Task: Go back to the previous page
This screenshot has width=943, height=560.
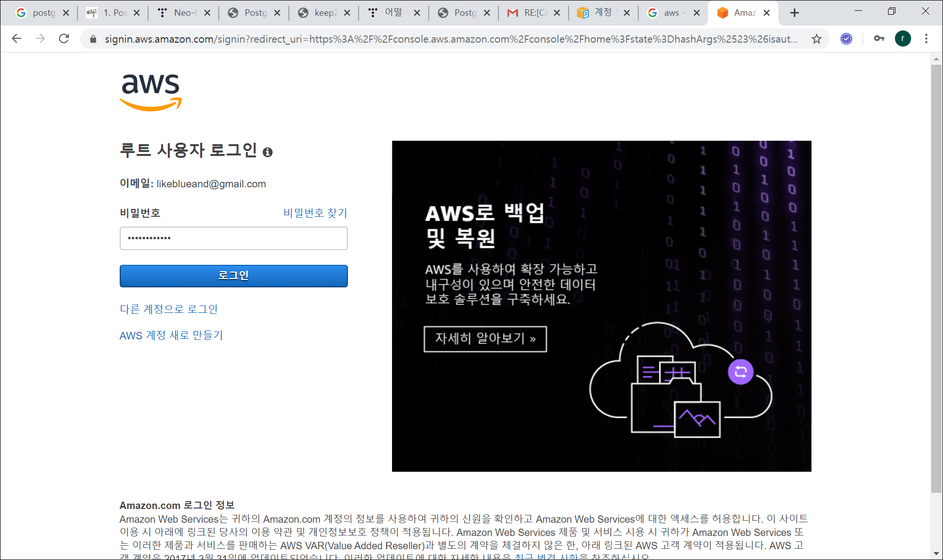Action: [x=17, y=39]
